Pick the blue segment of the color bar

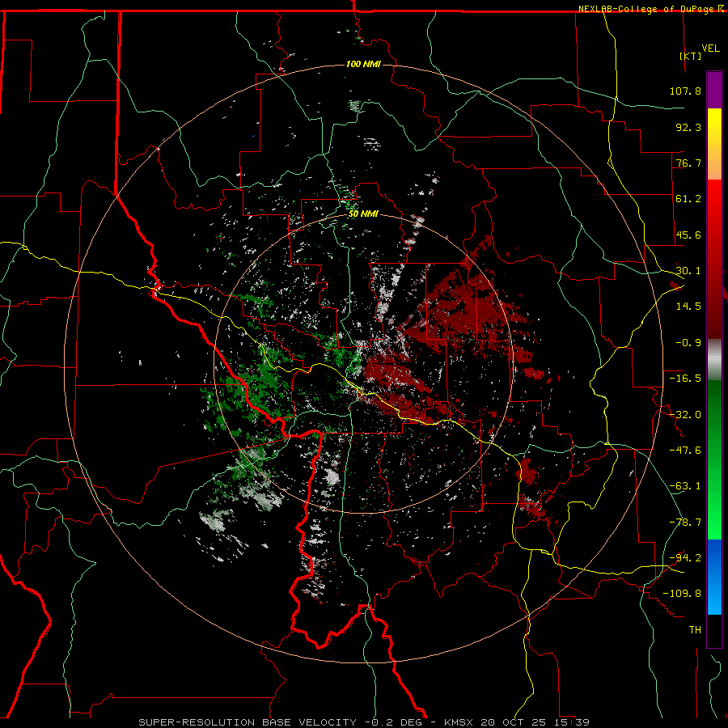point(714,577)
